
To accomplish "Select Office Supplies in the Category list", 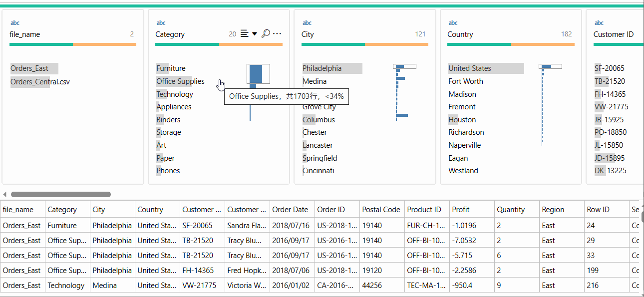I will coord(180,81).
